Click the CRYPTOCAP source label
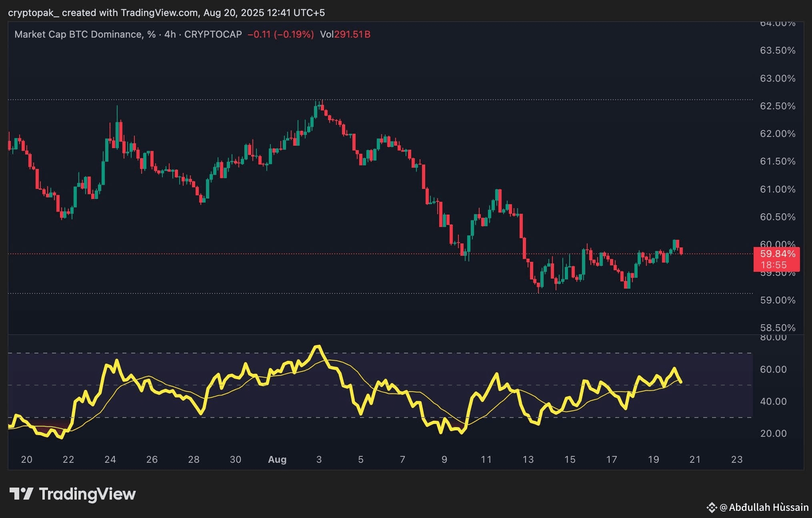This screenshot has height=518, width=812. click(213, 34)
